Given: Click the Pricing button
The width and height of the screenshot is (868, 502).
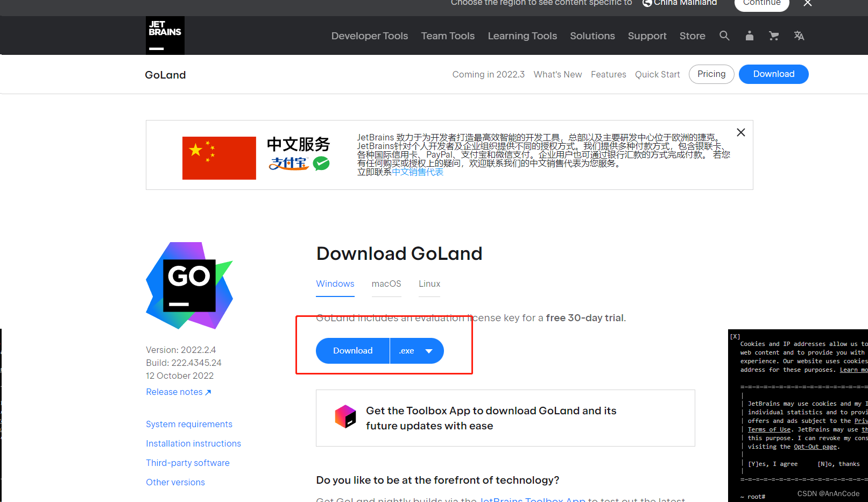Looking at the screenshot, I should 711,74.
